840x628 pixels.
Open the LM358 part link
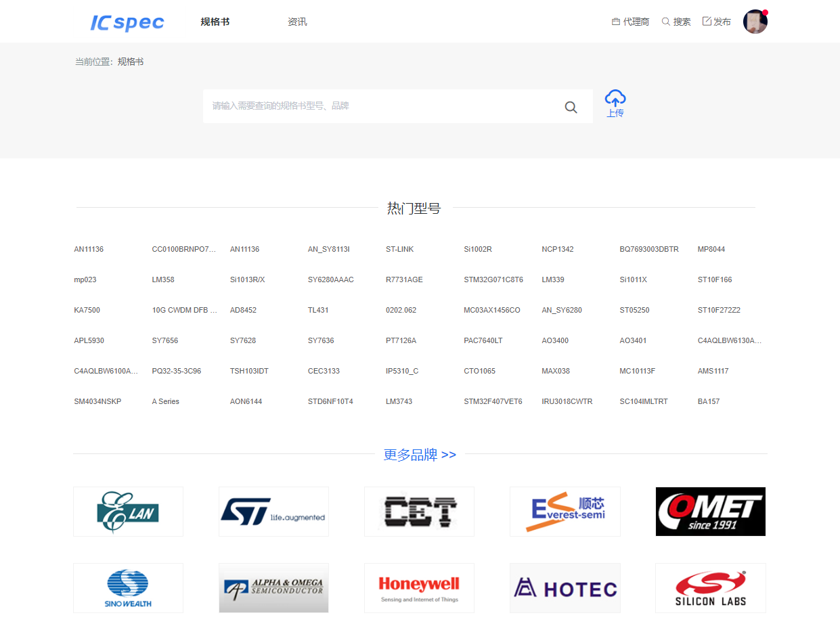click(163, 279)
